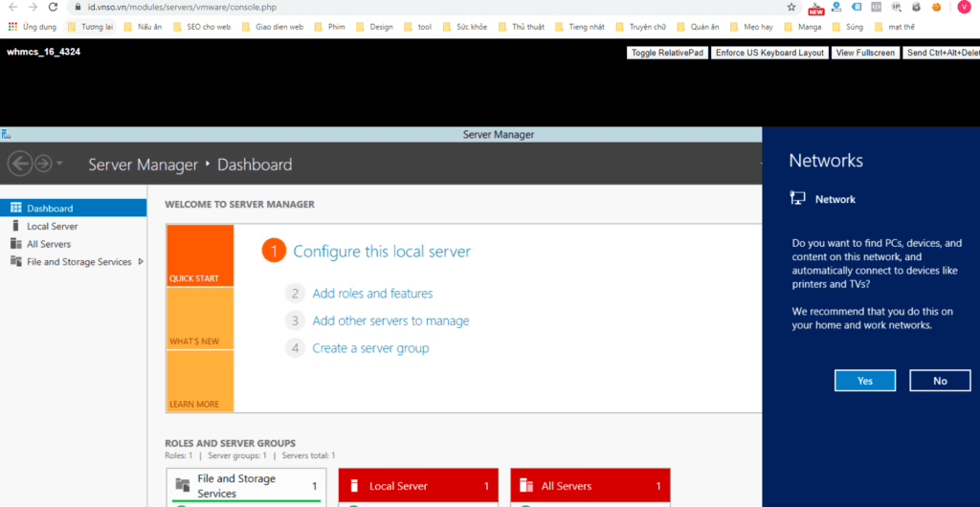
Task: Click Send Ctrl+Alt+Delete button
Action: click(942, 53)
